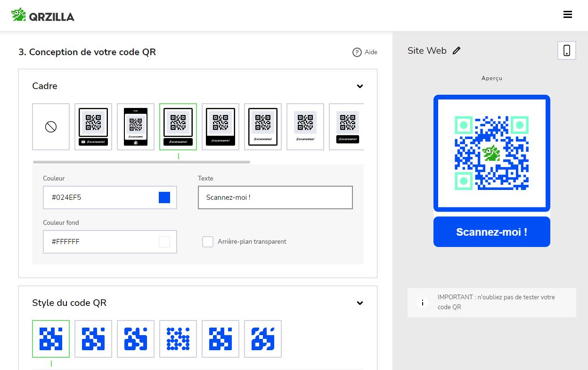Choose the smartphone-shaped frame
588x370 pixels.
coord(136,127)
